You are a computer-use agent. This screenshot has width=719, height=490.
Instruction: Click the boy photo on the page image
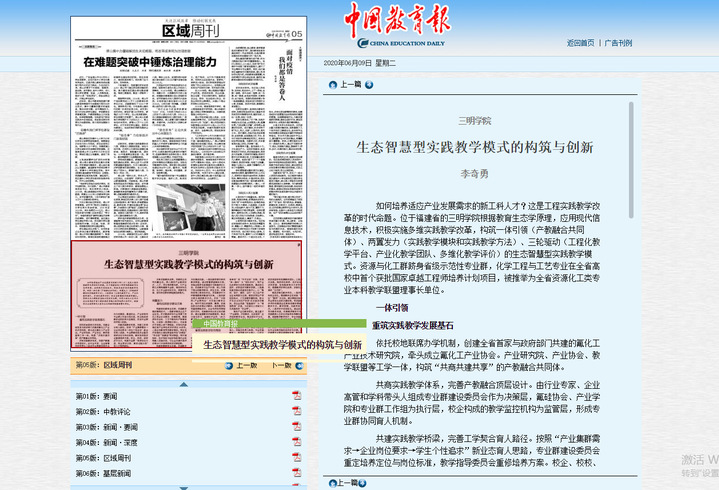[189, 208]
